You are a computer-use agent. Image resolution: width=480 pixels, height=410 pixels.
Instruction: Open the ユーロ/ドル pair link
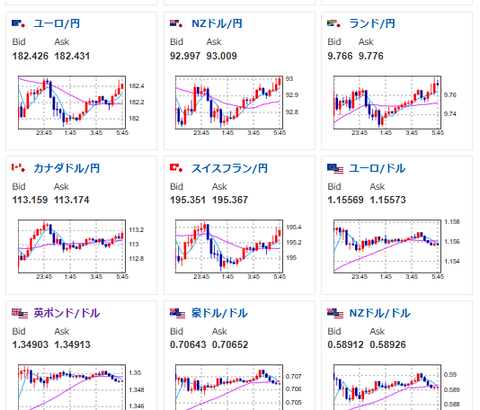pos(377,168)
